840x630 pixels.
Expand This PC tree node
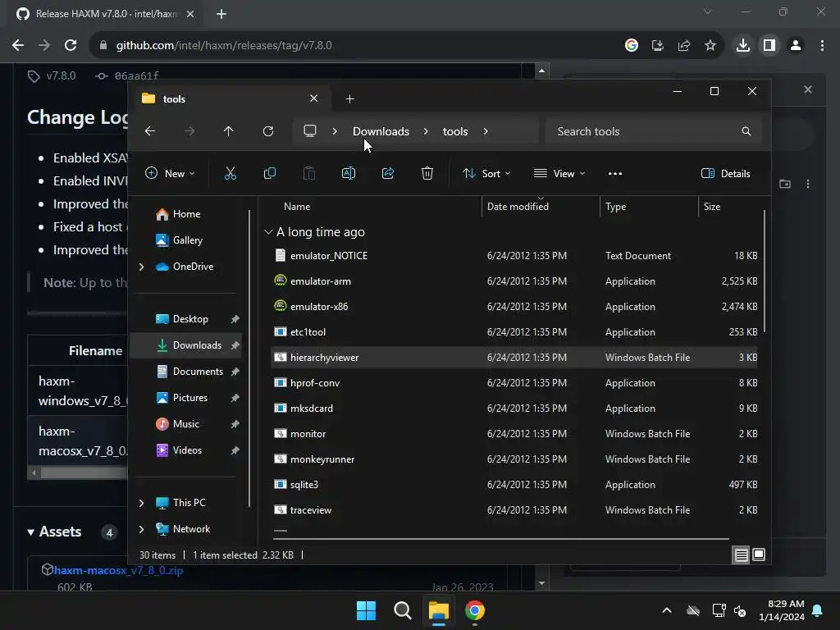141,503
